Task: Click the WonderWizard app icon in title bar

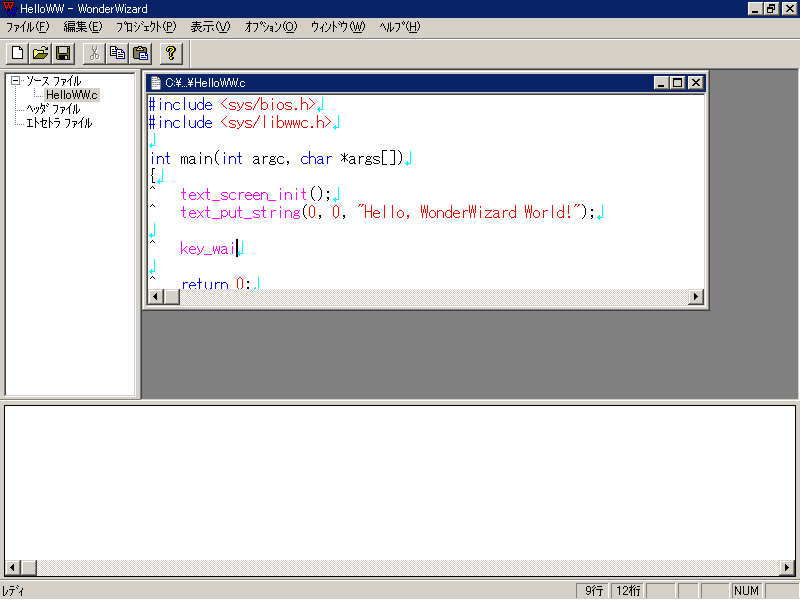Action: (x=10, y=9)
